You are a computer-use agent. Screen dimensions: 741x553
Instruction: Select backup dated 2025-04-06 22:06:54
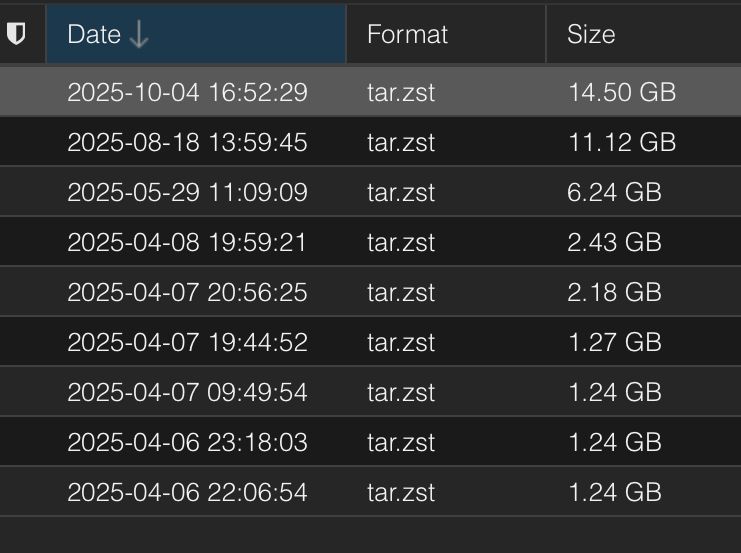pos(187,492)
